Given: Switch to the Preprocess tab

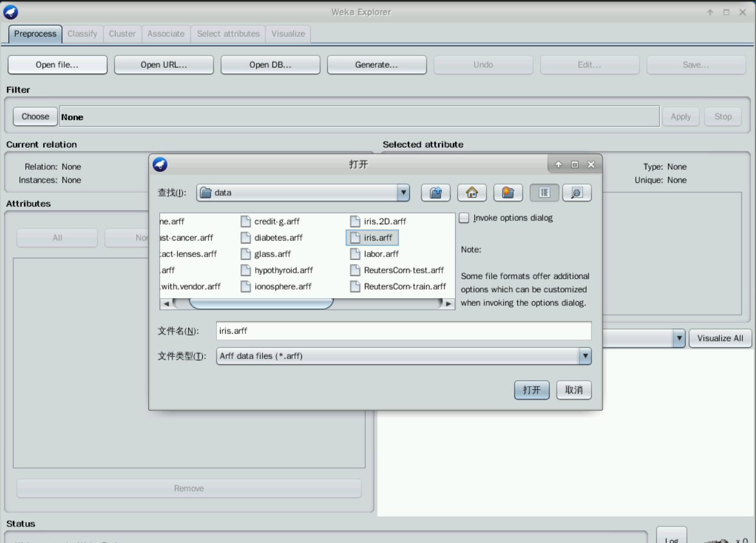Looking at the screenshot, I should [x=35, y=34].
